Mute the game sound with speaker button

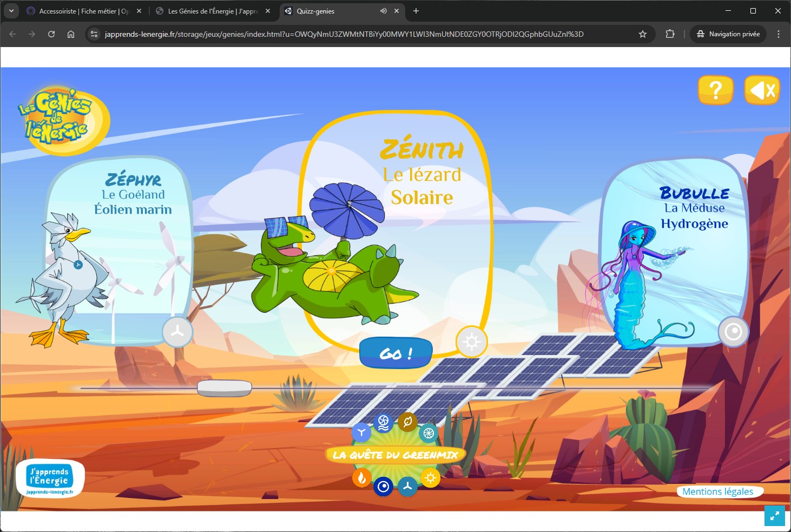(762, 90)
